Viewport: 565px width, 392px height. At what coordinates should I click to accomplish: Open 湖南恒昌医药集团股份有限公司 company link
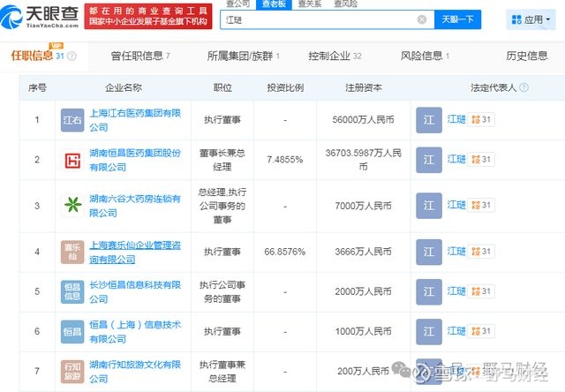[x=135, y=160]
